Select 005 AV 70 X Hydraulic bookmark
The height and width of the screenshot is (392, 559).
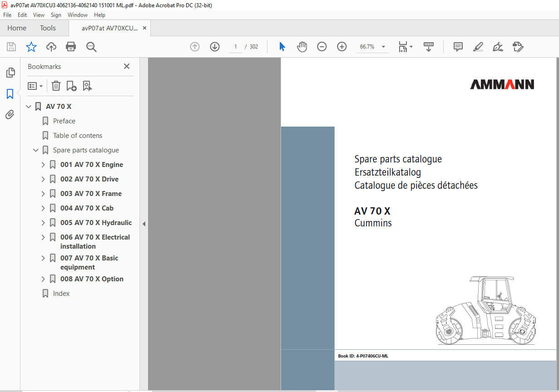tap(96, 223)
